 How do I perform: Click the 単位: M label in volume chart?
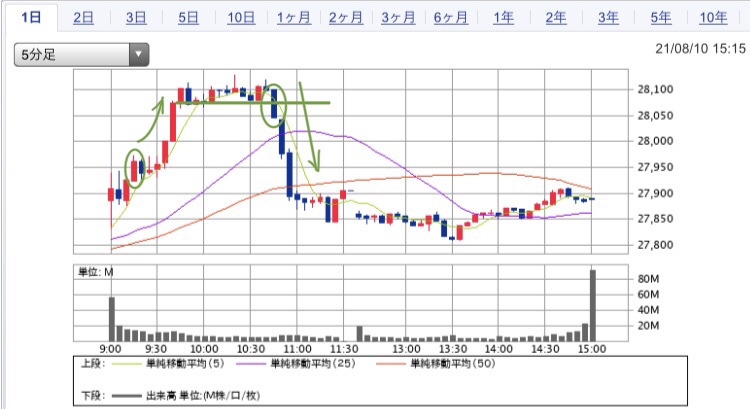[96, 272]
